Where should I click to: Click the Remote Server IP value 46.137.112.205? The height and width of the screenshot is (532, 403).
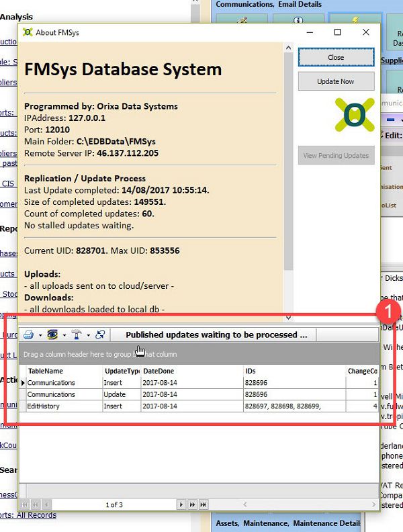coord(128,153)
